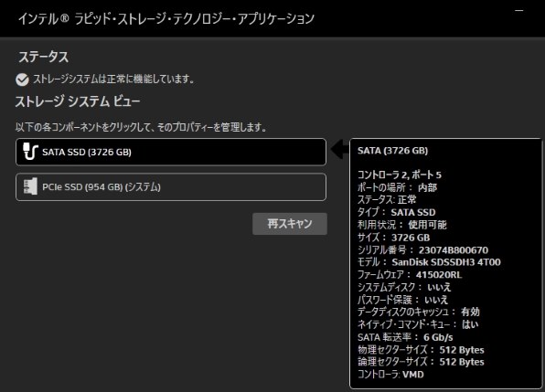Click the コントローラ: VMD line

tap(390, 375)
